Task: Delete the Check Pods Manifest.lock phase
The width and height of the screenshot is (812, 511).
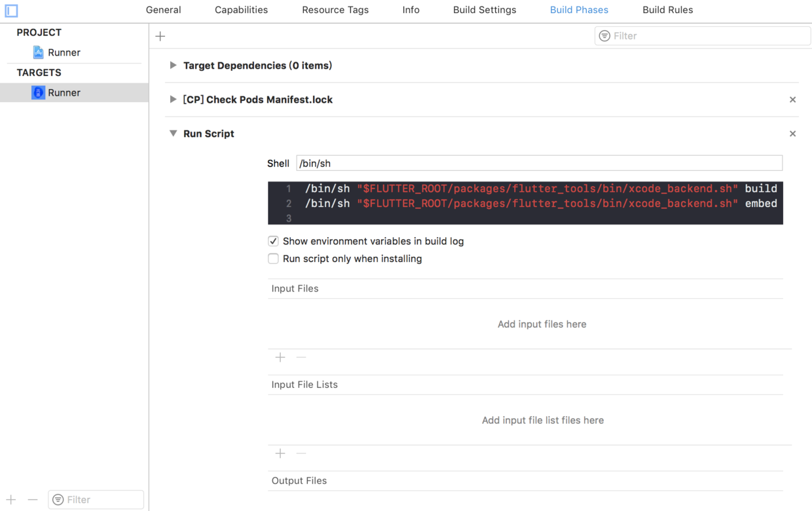Action: tap(792, 100)
